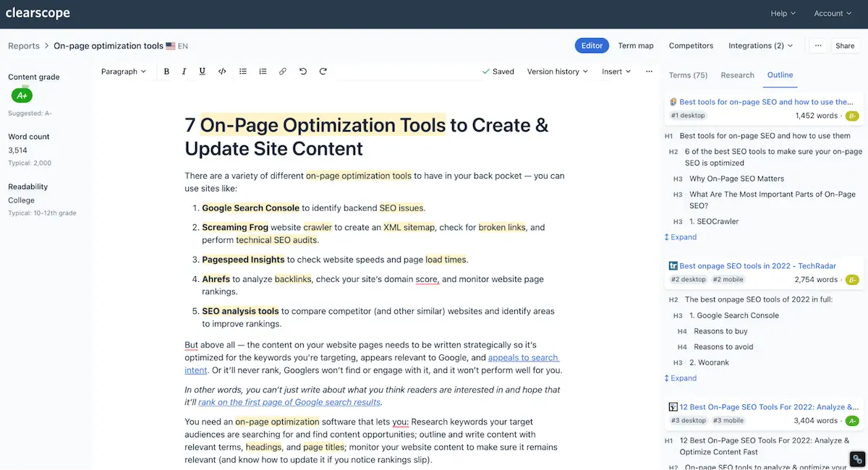Insert a hyperlink with the link icon
Image resolution: width=868 pixels, height=470 pixels.
click(283, 72)
